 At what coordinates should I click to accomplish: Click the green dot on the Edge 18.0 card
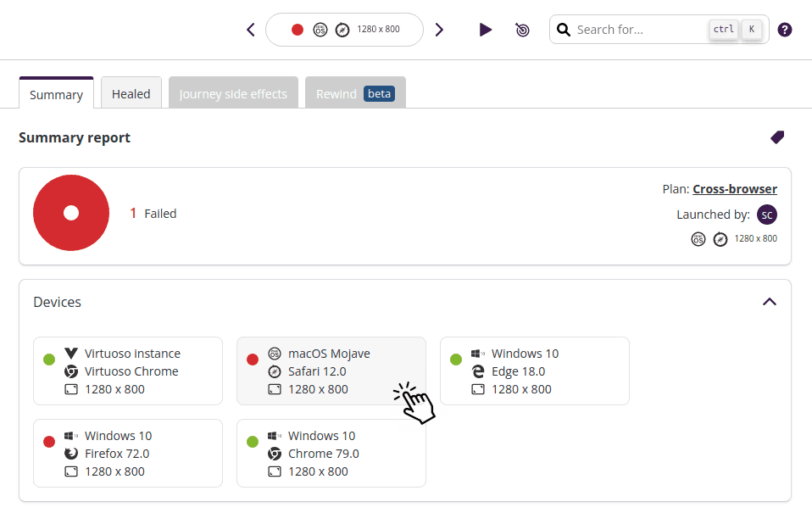point(455,359)
